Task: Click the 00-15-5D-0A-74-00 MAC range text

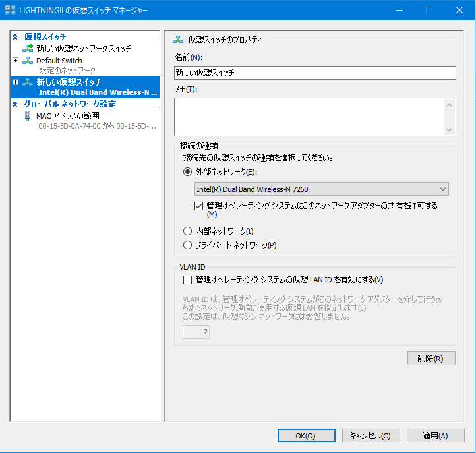Action: pos(97,127)
